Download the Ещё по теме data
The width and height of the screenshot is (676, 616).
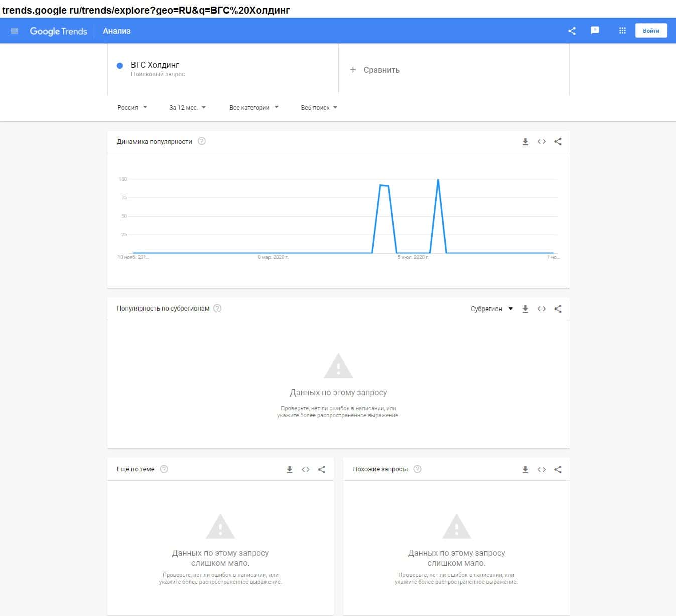tap(290, 470)
